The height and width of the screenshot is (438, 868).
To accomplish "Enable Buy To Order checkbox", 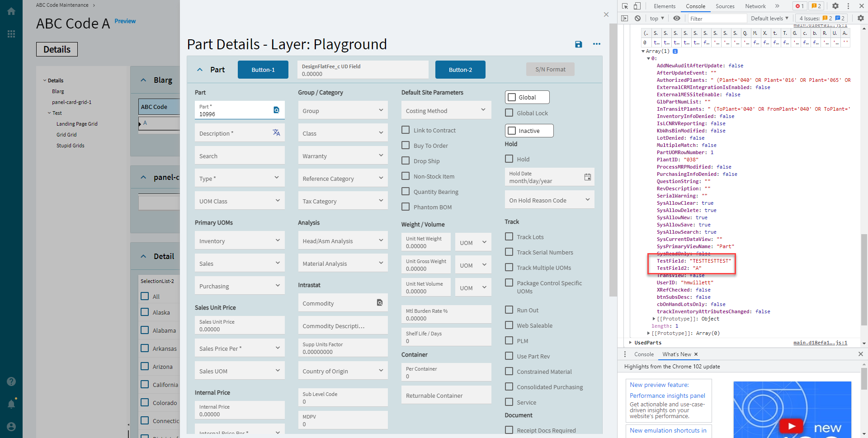I will pos(406,145).
